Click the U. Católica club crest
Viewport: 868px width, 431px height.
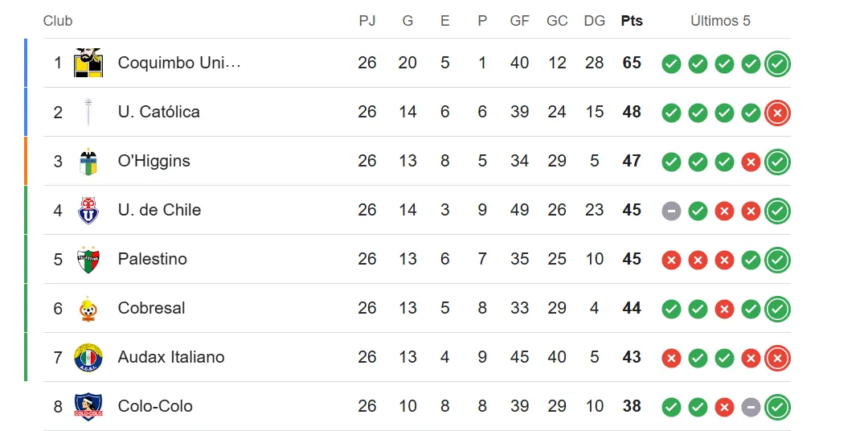pyautogui.click(x=88, y=112)
